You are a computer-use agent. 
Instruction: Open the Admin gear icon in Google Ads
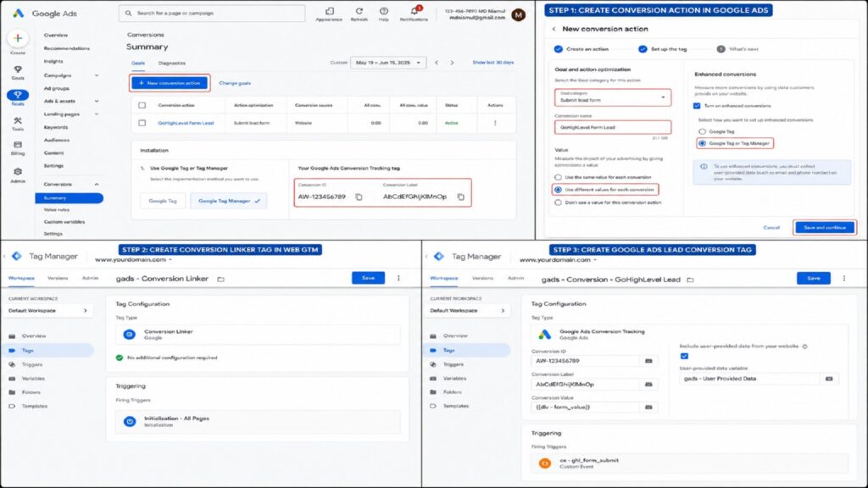click(18, 171)
